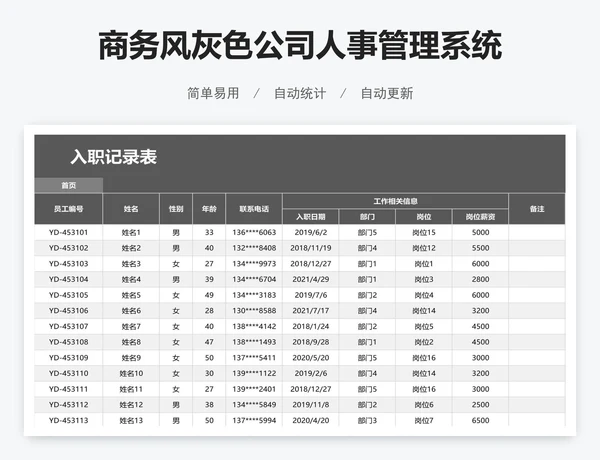
Task: Click phone number 132****8408
Action: tap(254, 248)
